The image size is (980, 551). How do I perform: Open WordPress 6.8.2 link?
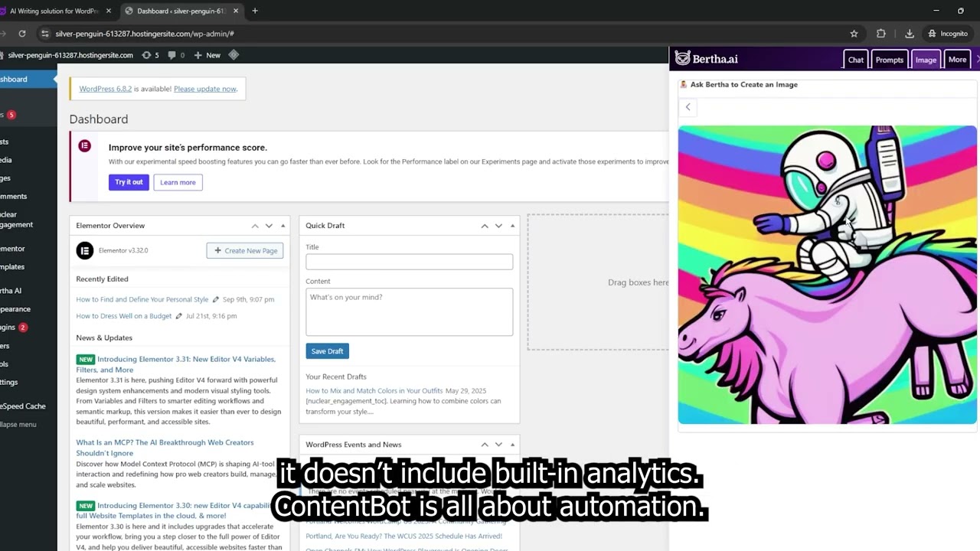click(x=106, y=89)
